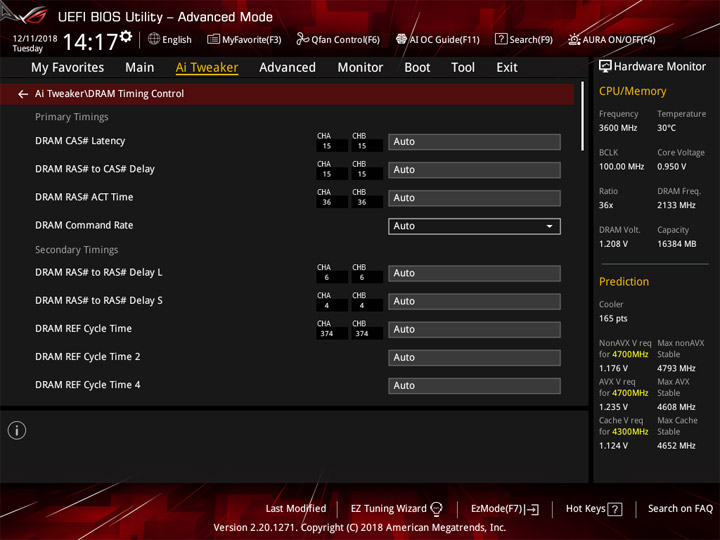The width and height of the screenshot is (720, 540).
Task: Open MyFavorite(F3) list icon
Action: pos(213,39)
